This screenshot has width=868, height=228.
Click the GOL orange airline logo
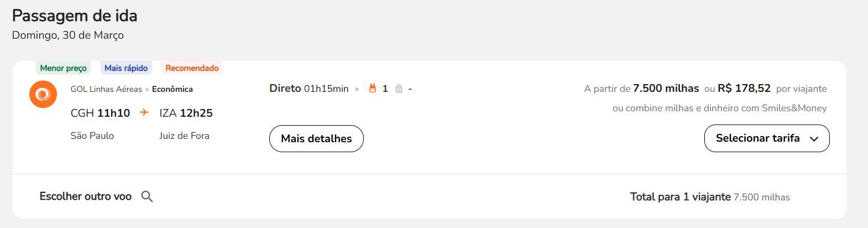coord(43,94)
